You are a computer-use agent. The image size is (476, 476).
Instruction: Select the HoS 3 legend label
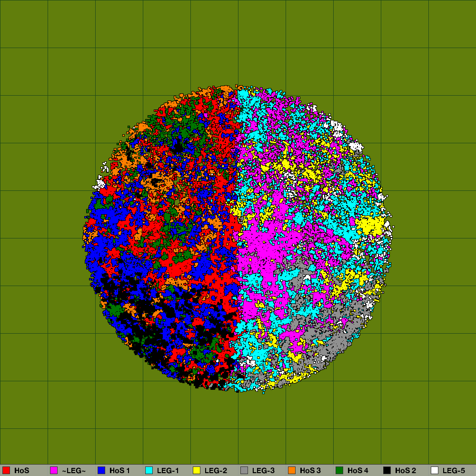pos(310,471)
